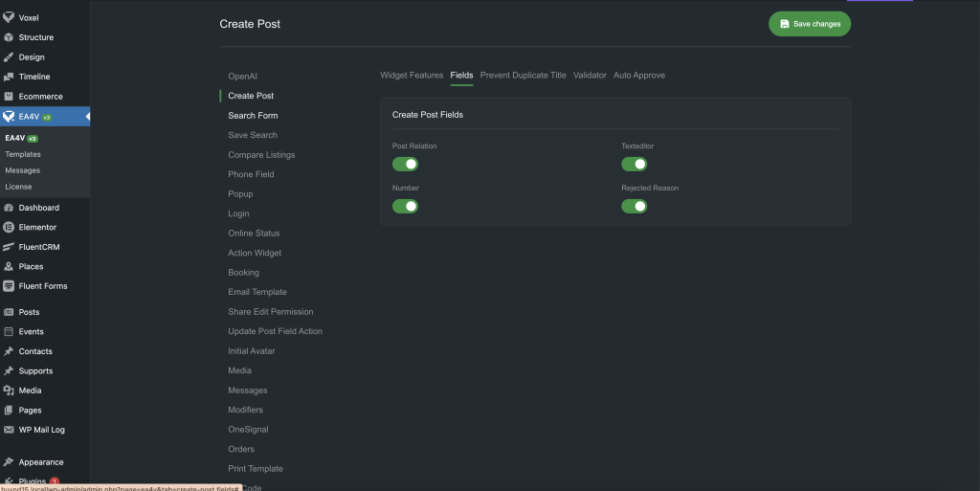
Task: Toggle the Rejected Reason switch
Action: 634,206
